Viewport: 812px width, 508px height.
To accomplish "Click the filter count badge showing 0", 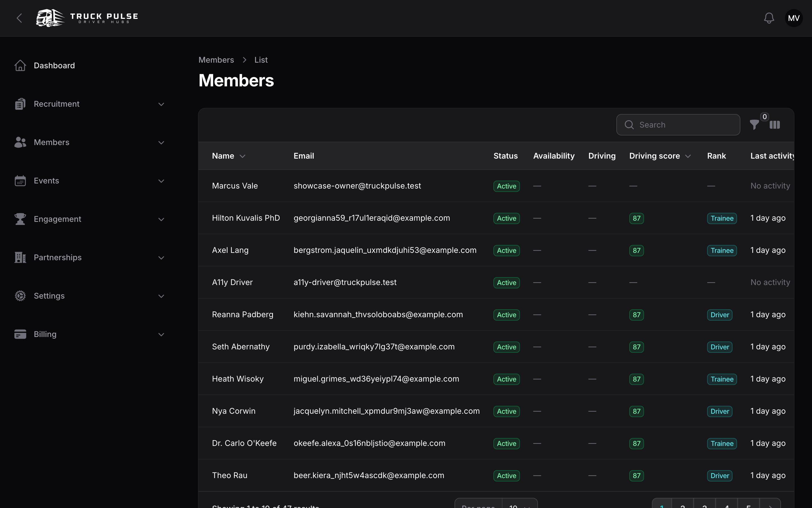I will (x=764, y=117).
